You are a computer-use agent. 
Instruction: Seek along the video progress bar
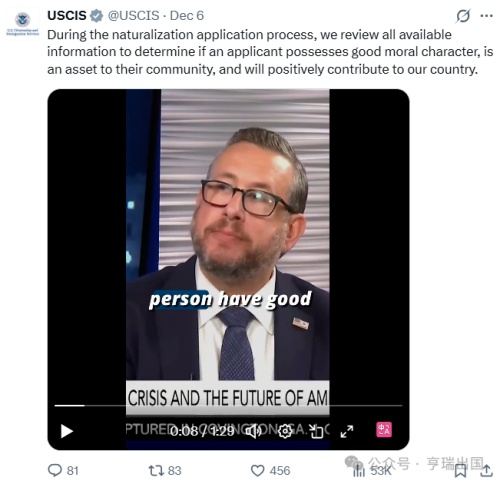(228, 406)
